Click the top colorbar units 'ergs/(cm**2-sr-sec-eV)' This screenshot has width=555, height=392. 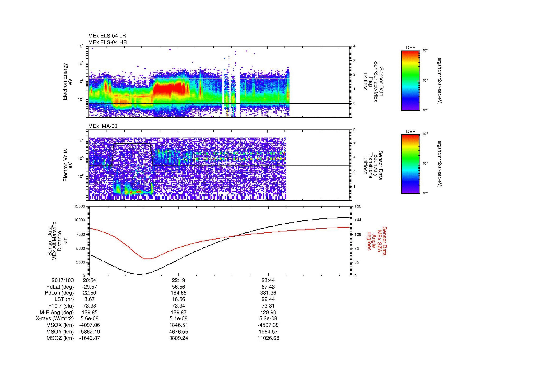click(440, 81)
